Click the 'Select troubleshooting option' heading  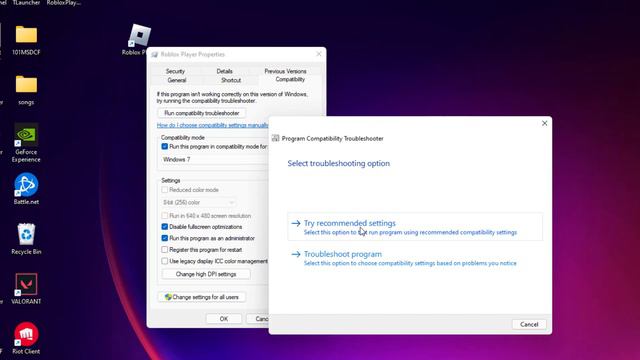(x=338, y=163)
